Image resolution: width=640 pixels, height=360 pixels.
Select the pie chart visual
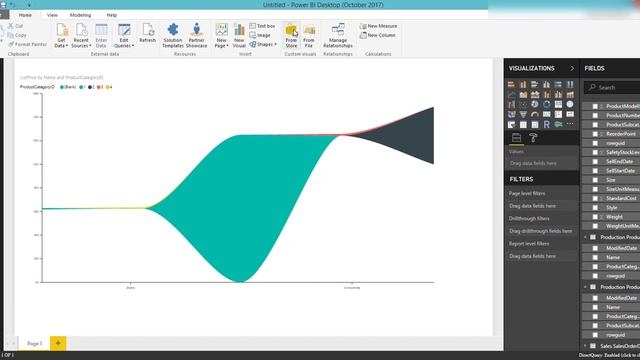coord(535,104)
